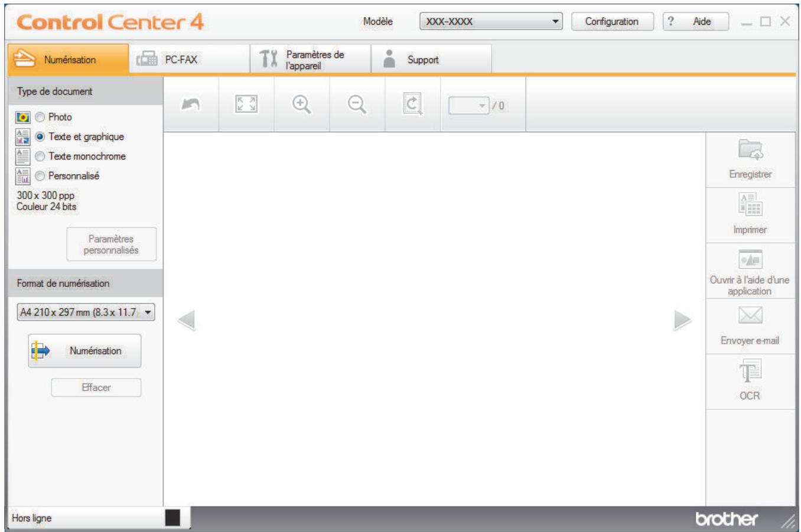Select the Texte et graphique radio button
This screenshot has width=801, height=532.
(40, 136)
